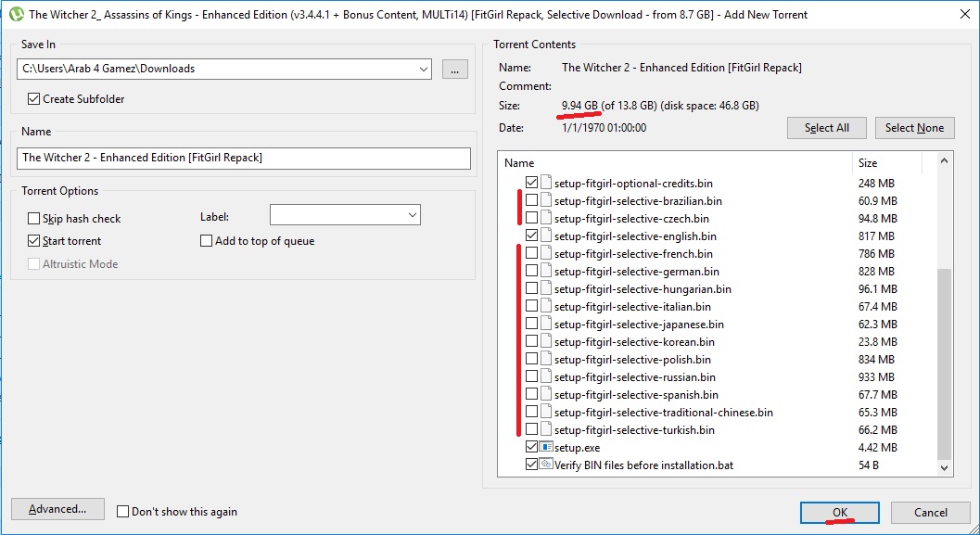Screen dimensions: 980x535
Task: Click the 834 MB size of polish.bin
Action: point(876,359)
